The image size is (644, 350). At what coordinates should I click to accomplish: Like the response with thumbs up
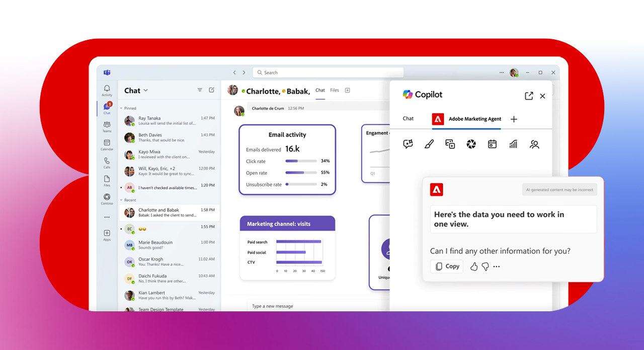(474, 266)
